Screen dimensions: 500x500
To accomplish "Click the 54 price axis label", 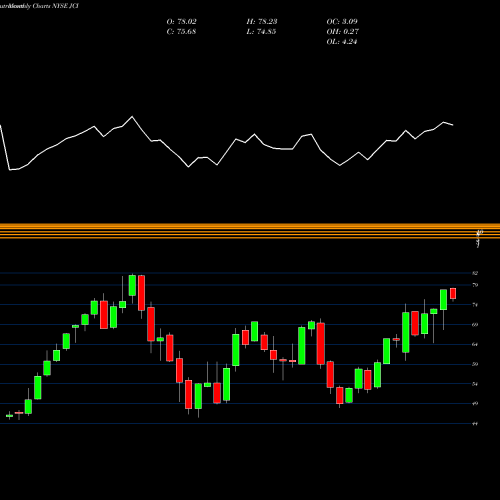I will (475, 384).
